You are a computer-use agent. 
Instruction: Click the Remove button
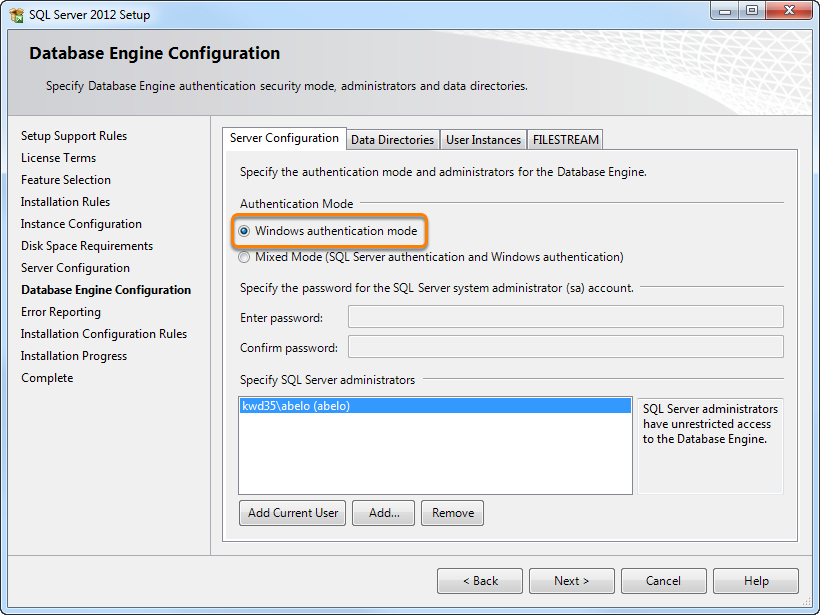(x=452, y=513)
